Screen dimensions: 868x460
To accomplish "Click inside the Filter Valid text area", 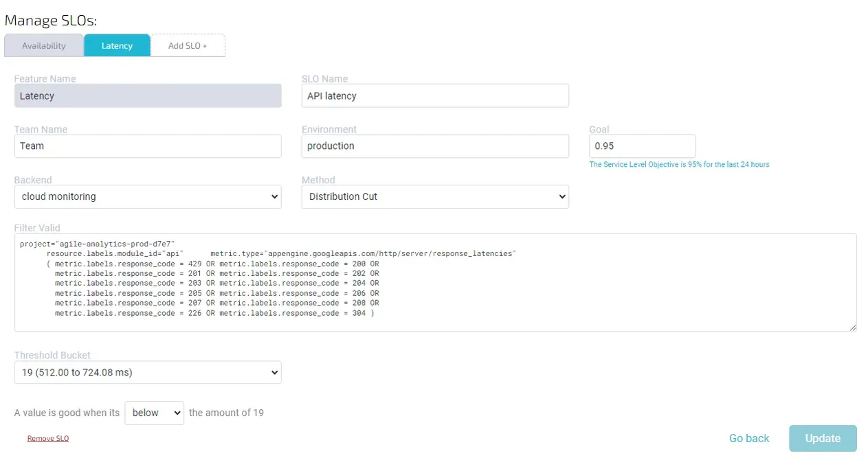I will [x=436, y=283].
